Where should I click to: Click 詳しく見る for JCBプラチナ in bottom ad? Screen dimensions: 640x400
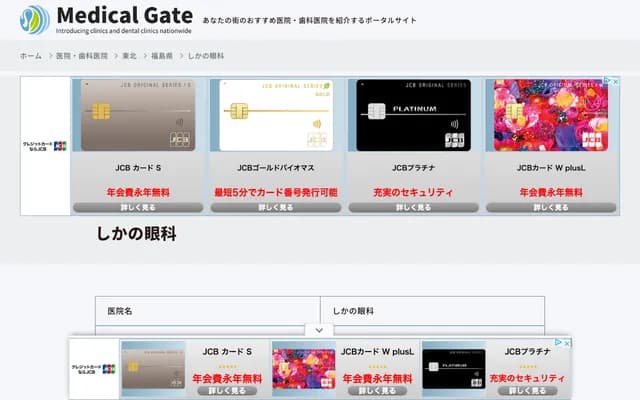click(527, 391)
